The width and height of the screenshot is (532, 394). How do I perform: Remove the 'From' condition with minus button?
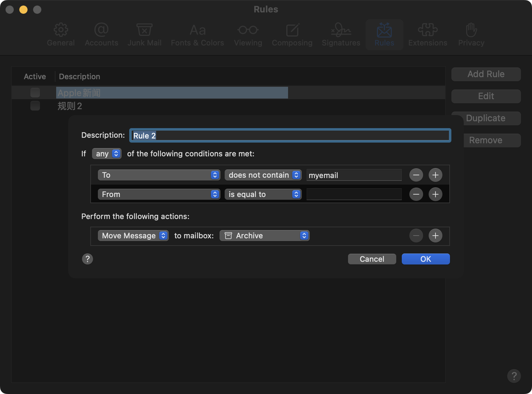pos(416,194)
